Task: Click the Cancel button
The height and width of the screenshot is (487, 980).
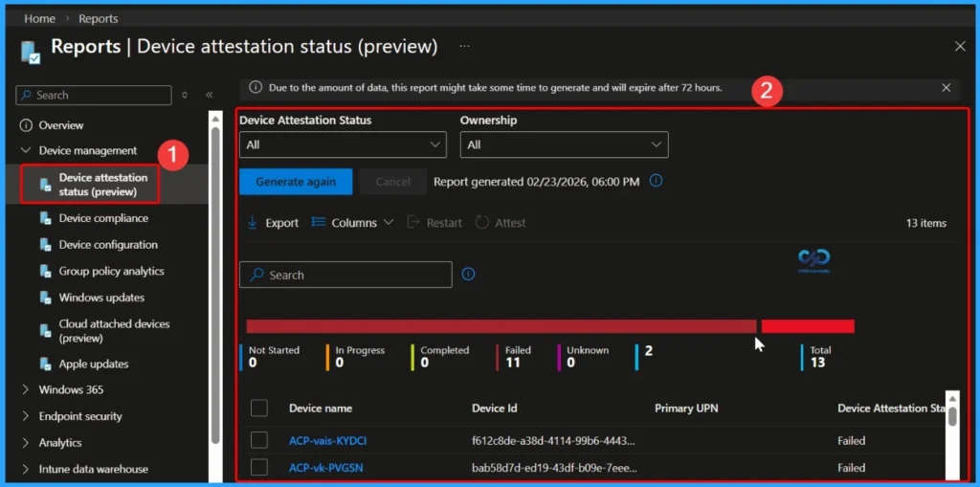Action: click(393, 182)
